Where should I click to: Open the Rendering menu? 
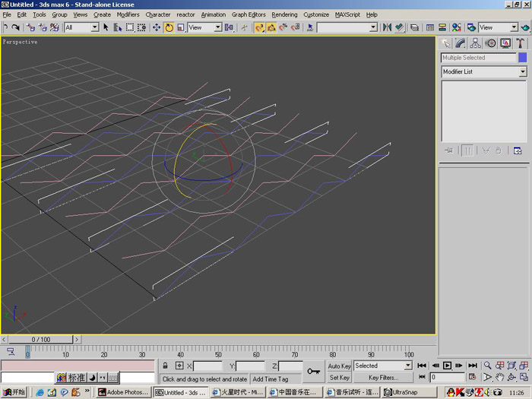[284, 14]
